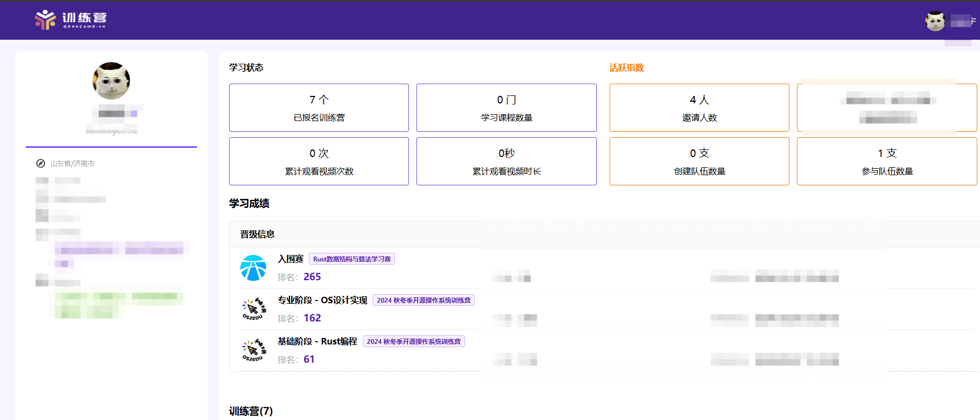Open the 邀请人数 card
Image resolution: width=980 pixels, height=420 pixels.
tap(699, 108)
